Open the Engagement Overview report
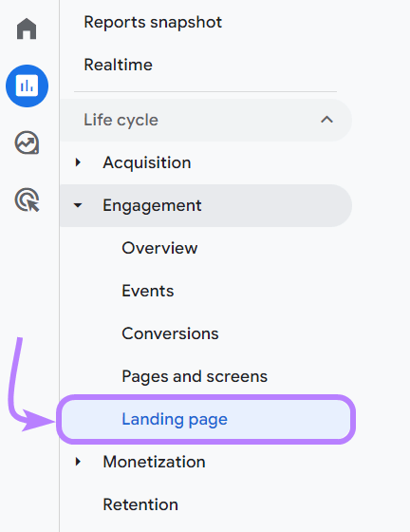Screen dimensions: 410x532 pos(159,248)
